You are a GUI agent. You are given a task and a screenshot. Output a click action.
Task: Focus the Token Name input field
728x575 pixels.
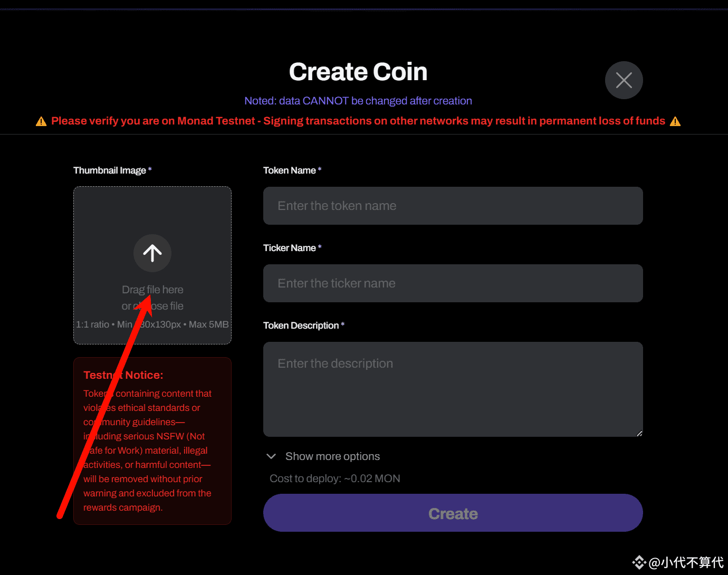pos(453,206)
